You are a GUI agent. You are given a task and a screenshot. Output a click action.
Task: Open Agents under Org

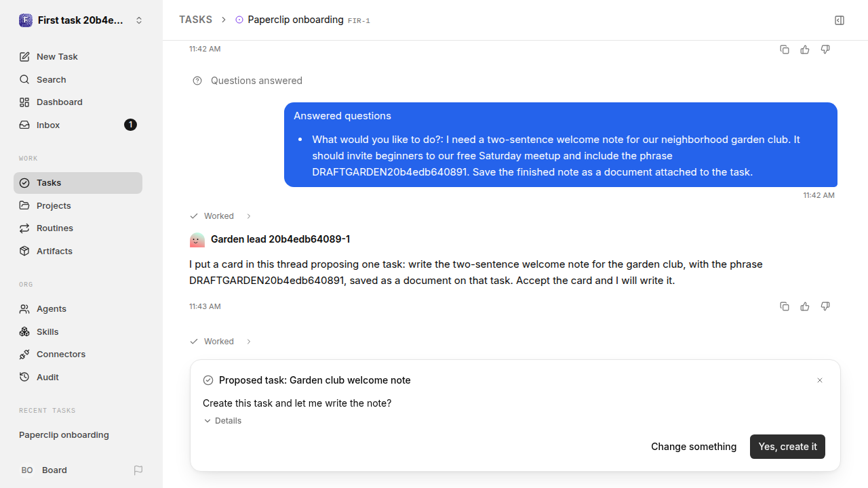click(x=78, y=308)
